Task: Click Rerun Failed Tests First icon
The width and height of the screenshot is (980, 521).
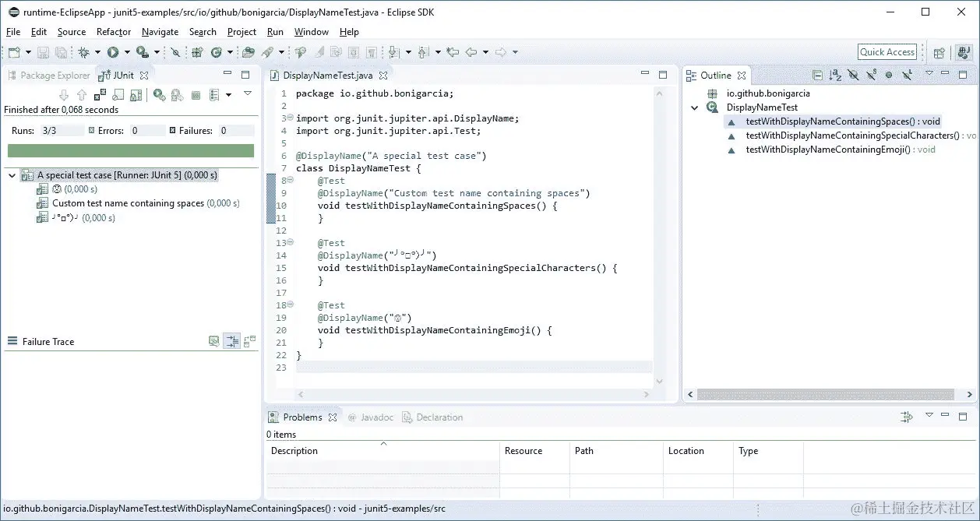Action: tap(177, 95)
